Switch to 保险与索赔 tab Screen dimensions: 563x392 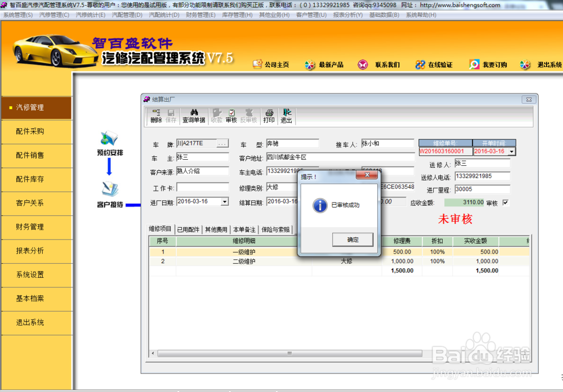coord(275,229)
